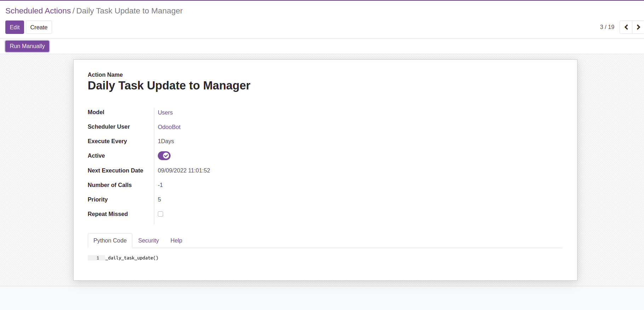Click the 1Days execute interval value
644x310 pixels.
pyautogui.click(x=166, y=141)
